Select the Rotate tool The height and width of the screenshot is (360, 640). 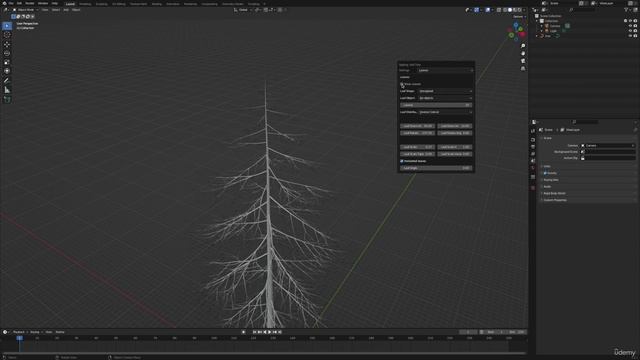click(x=7, y=53)
